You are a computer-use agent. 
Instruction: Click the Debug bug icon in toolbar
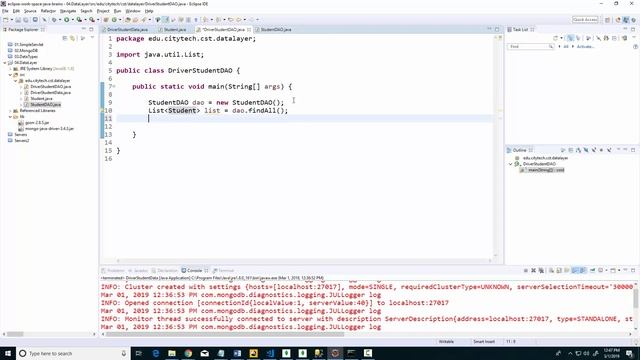pos(54,20)
